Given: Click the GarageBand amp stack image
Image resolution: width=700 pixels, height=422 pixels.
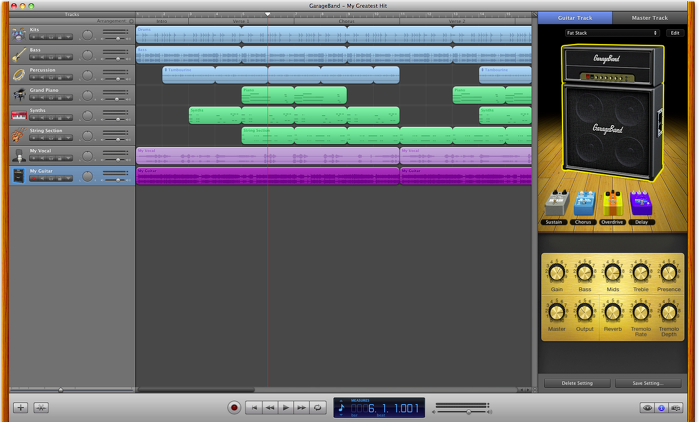Looking at the screenshot, I should pos(612,113).
